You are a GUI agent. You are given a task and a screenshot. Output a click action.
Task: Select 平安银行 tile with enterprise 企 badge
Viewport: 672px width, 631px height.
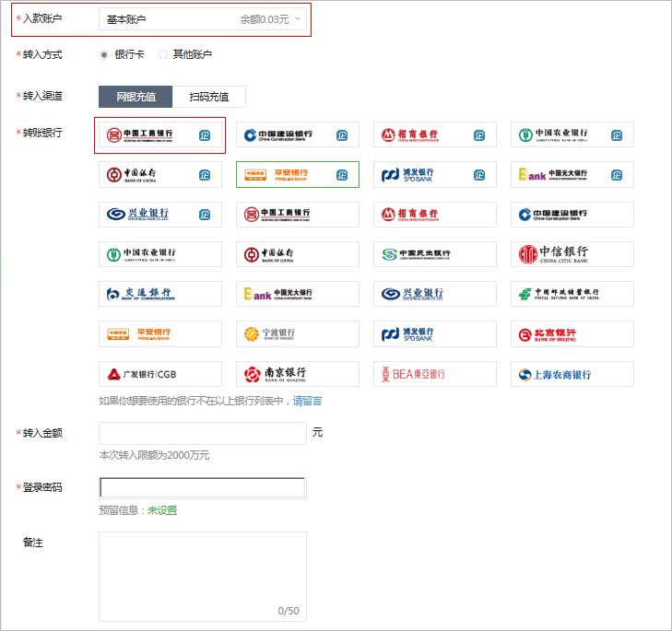298,174
